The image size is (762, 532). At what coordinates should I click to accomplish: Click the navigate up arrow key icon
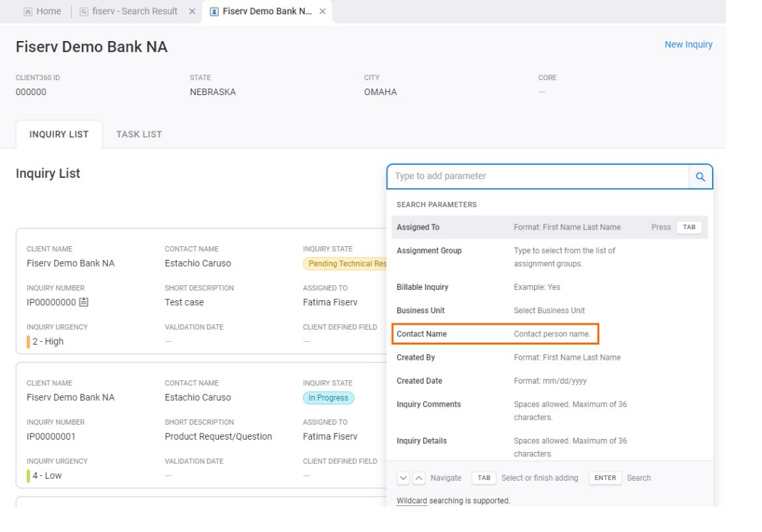click(x=419, y=478)
